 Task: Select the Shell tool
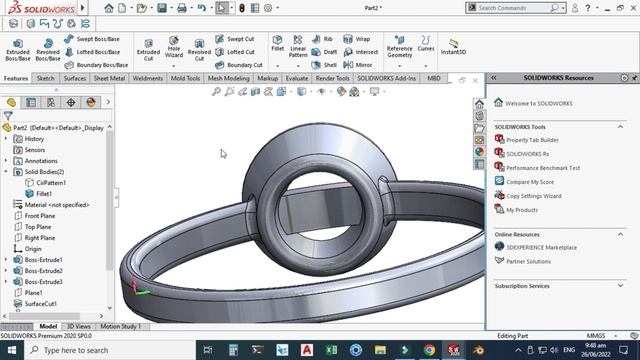324,65
